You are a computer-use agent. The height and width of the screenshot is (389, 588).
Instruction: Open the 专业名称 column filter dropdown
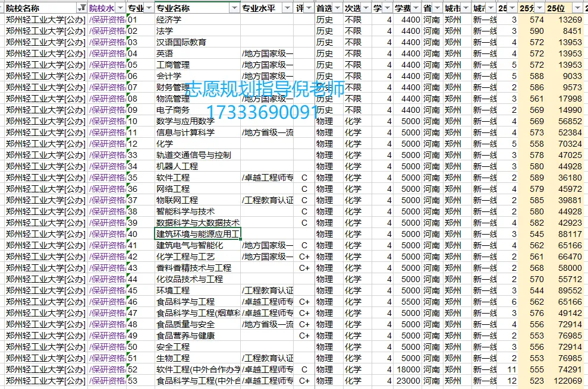[x=234, y=8]
